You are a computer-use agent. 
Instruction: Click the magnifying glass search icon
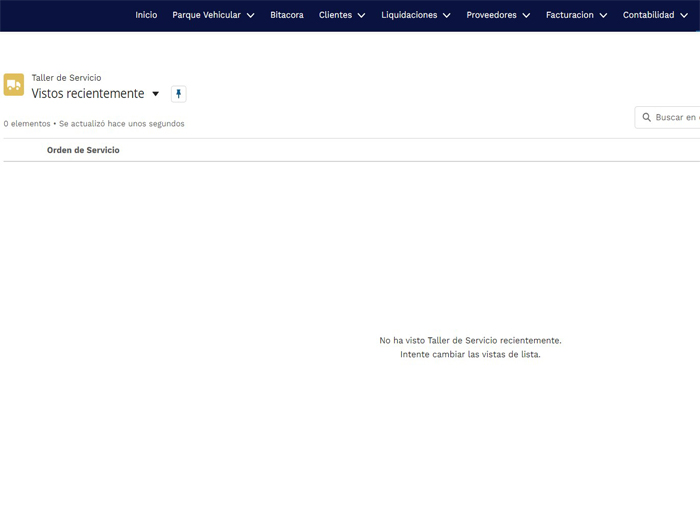coord(646,118)
